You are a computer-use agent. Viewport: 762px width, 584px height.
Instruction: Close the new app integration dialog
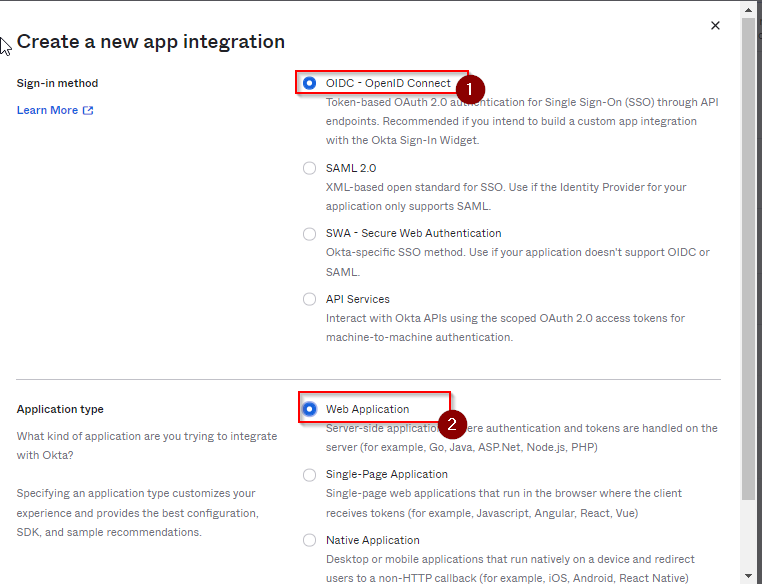click(715, 26)
